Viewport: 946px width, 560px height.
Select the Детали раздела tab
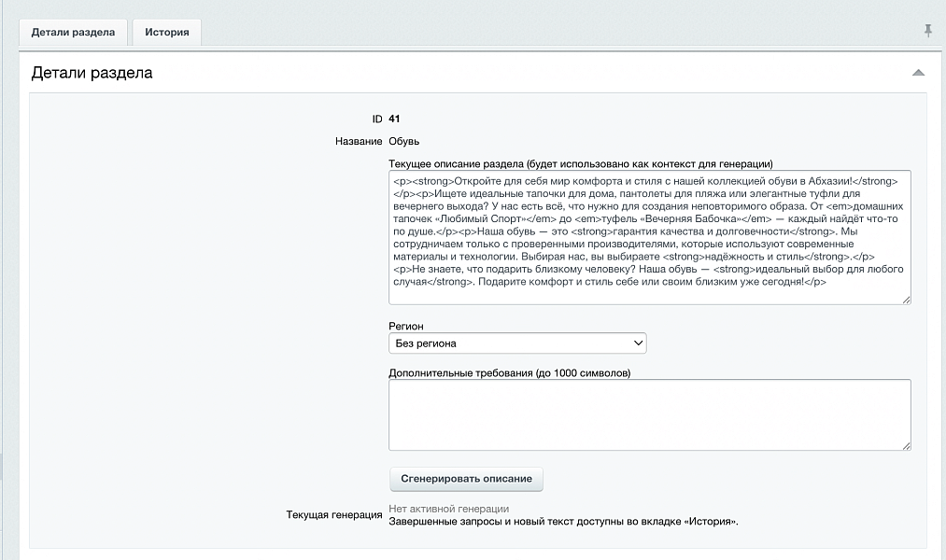pyautogui.click(x=73, y=33)
